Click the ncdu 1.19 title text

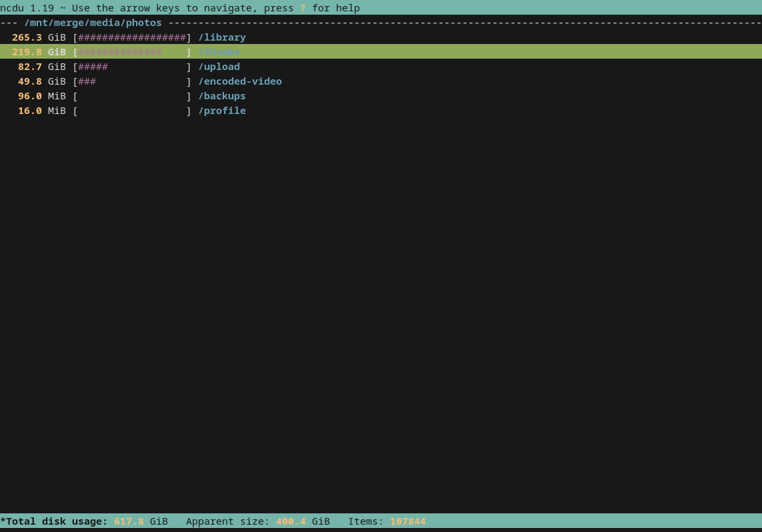(27, 8)
